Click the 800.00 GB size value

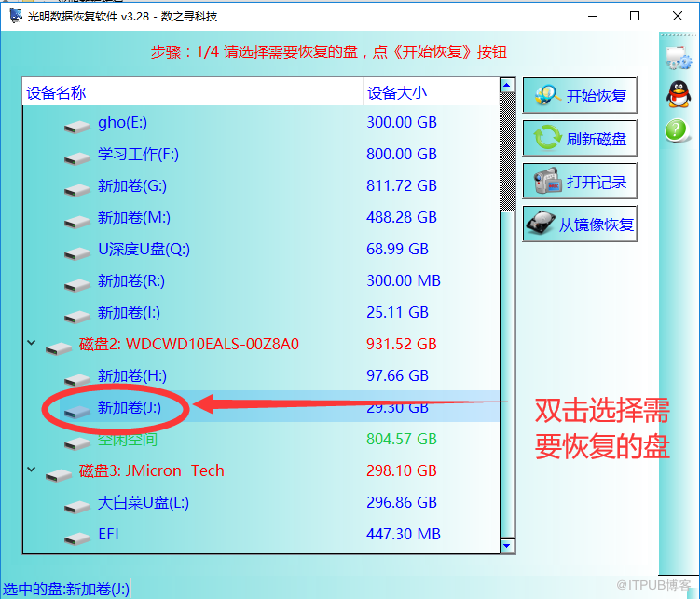tap(402, 154)
